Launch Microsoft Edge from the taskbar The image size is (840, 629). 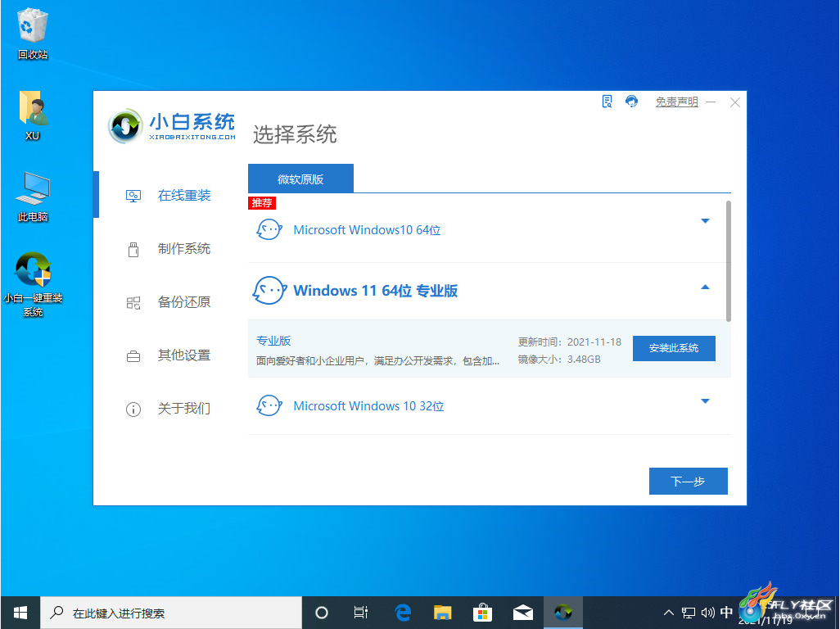pyautogui.click(x=402, y=613)
